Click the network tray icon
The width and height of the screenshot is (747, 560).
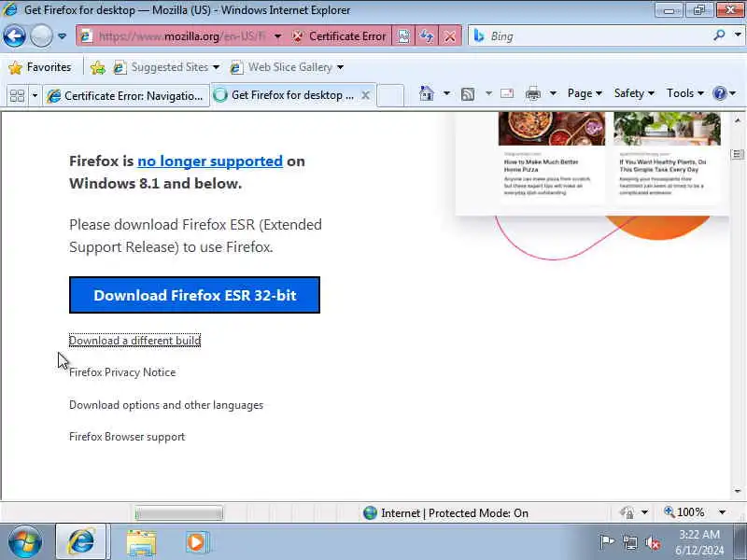pos(629,542)
